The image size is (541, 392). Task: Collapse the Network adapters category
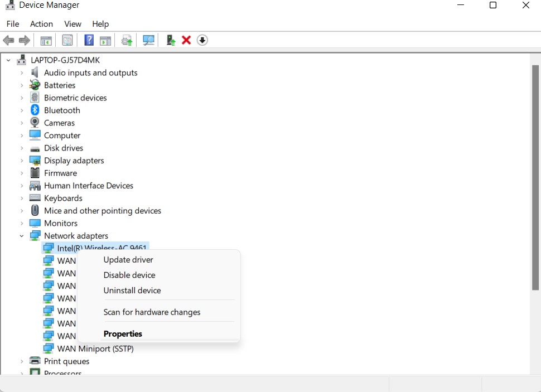pyautogui.click(x=22, y=236)
